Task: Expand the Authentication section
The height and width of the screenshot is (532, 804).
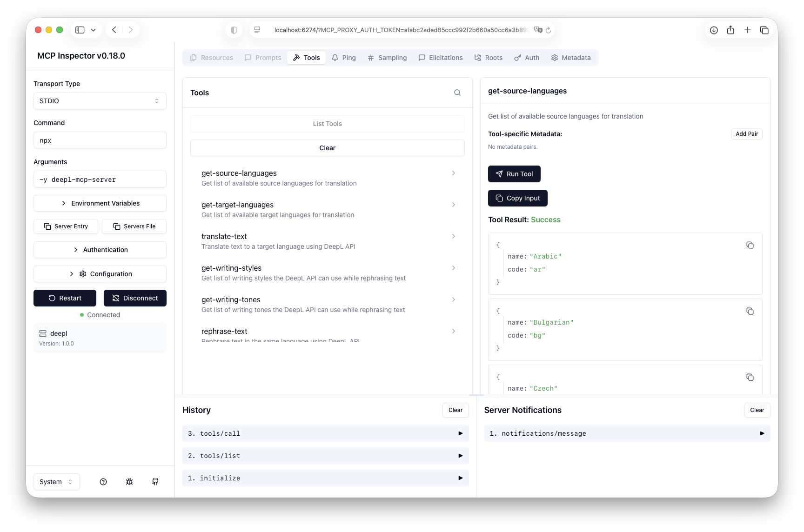Action: [x=100, y=250]
